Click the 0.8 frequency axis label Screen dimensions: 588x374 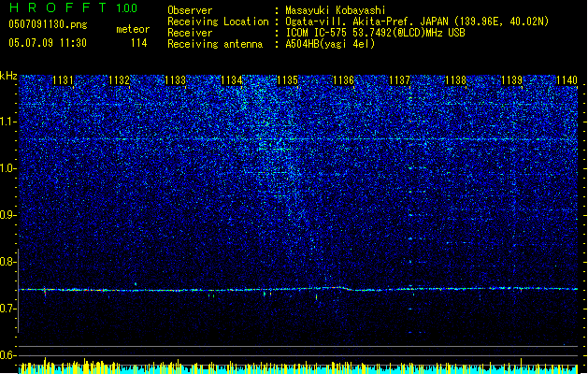tap(8, 262)
